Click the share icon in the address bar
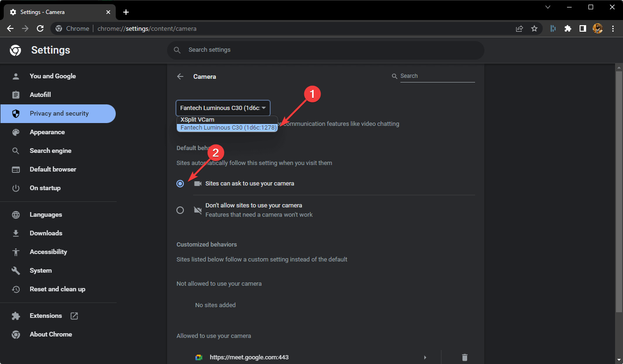 tap(519, 28)
